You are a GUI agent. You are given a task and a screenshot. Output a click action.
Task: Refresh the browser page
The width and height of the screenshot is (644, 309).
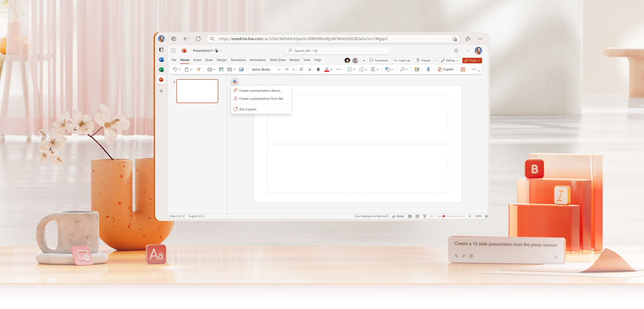pyautogui.click(x=198, y=39)
